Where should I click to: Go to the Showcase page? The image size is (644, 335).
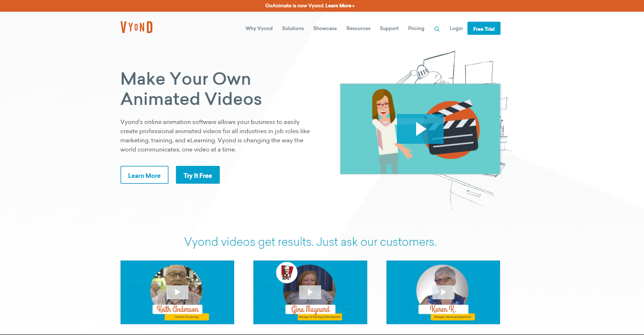tap(325, 28)
